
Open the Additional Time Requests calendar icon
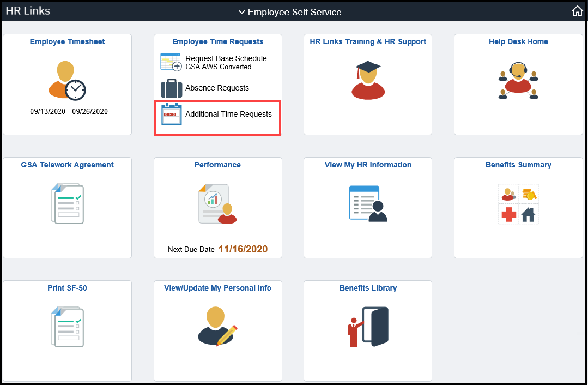171,115
